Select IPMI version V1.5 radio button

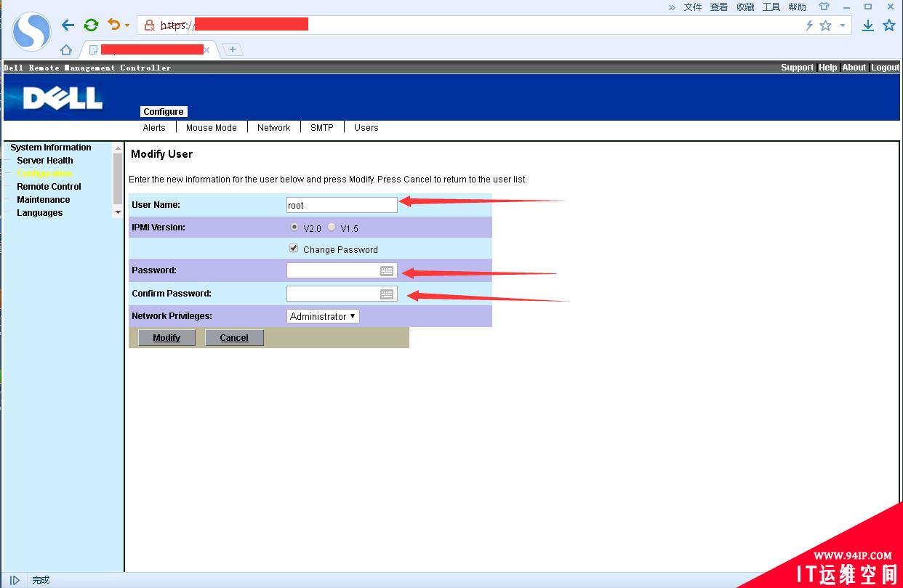coord(332,227)
